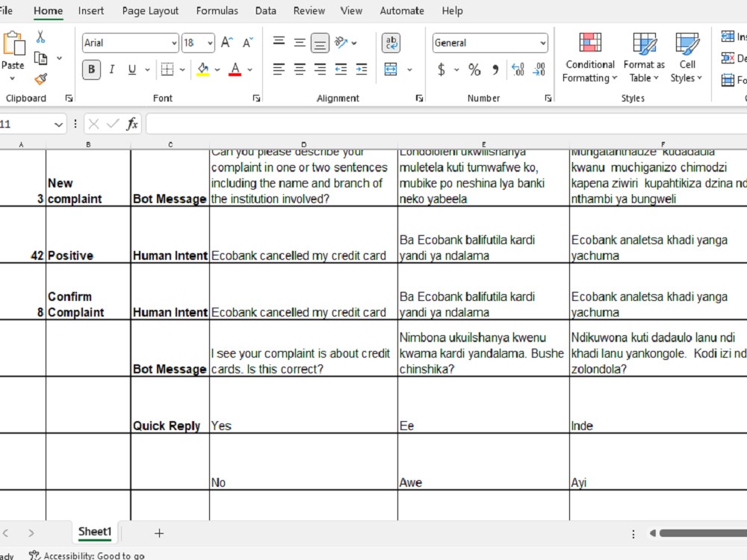Align text left

pos(279,69)
